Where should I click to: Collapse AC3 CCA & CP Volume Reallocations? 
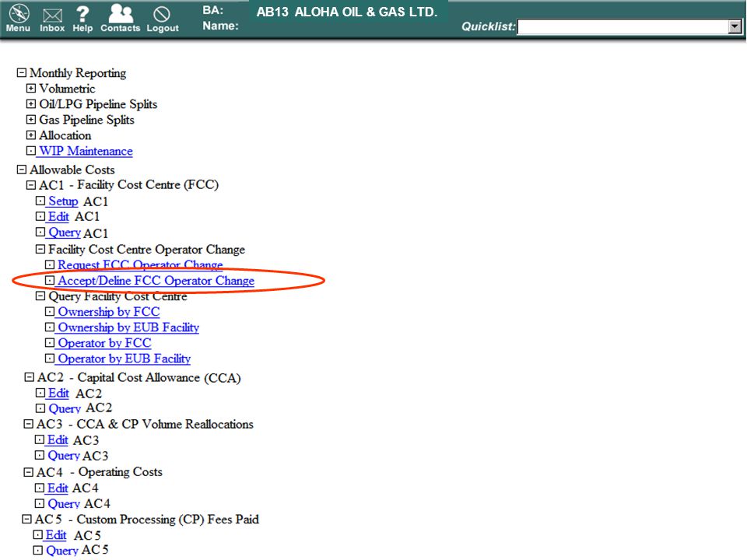(x=29, y=425)
